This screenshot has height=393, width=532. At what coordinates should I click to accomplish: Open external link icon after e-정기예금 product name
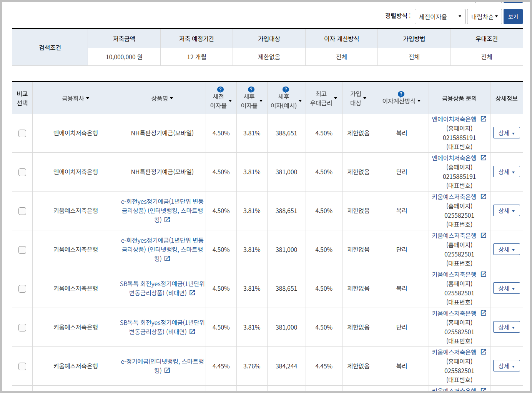tap(167, 370)
